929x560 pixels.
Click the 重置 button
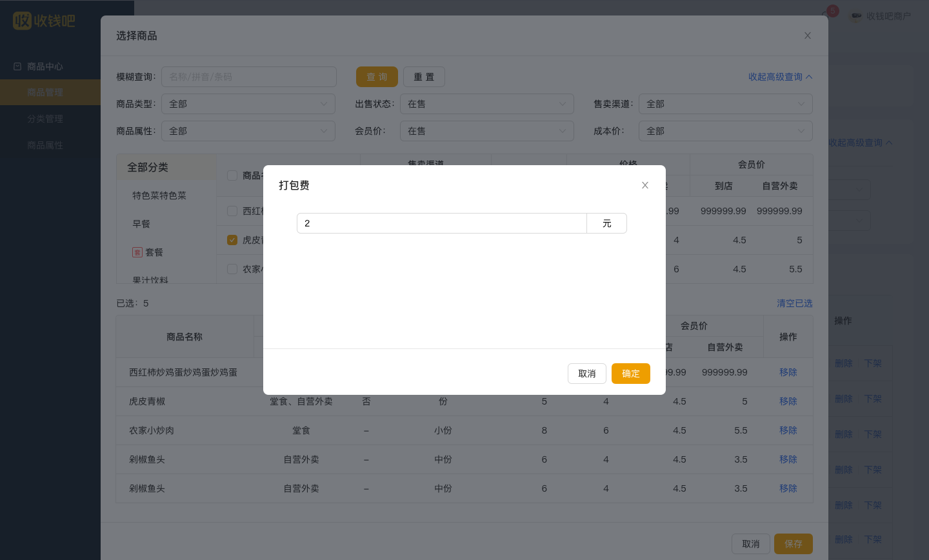click(x=424, y=77)
